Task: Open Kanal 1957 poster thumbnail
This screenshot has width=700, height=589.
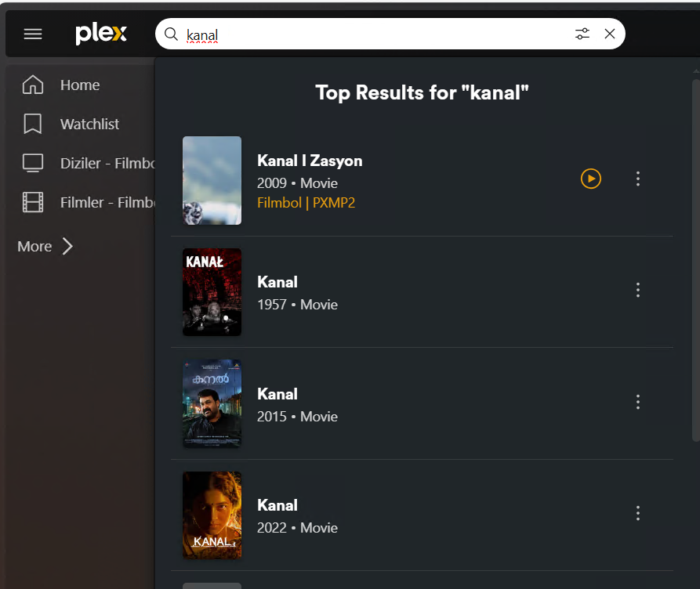Action: (212, 292)
